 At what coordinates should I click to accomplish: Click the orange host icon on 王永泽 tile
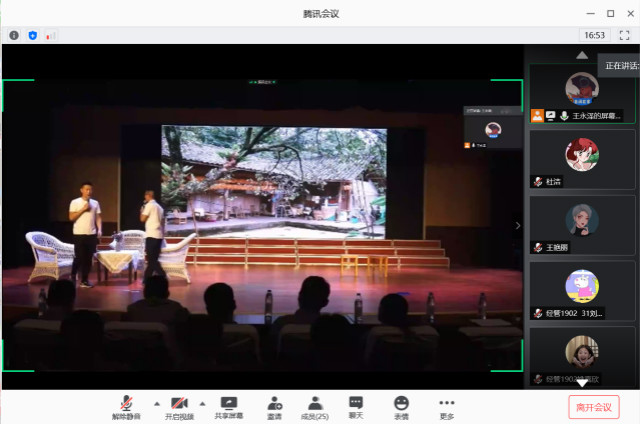click(x=538, y=116)
